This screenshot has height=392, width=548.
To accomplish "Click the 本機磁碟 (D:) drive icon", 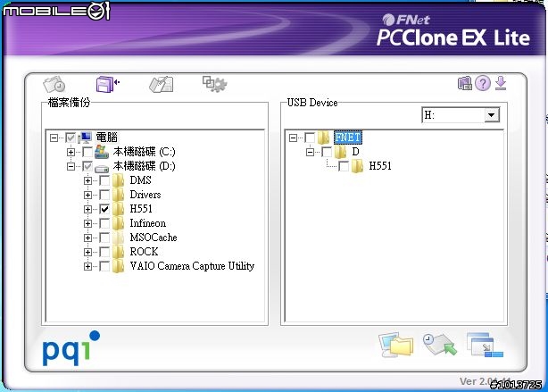I will pos(102,168).
